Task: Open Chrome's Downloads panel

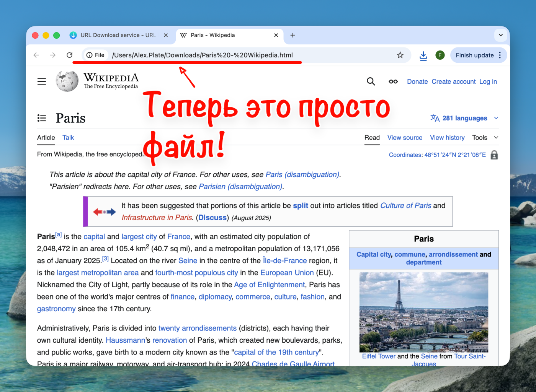Action: coord(423,55)
